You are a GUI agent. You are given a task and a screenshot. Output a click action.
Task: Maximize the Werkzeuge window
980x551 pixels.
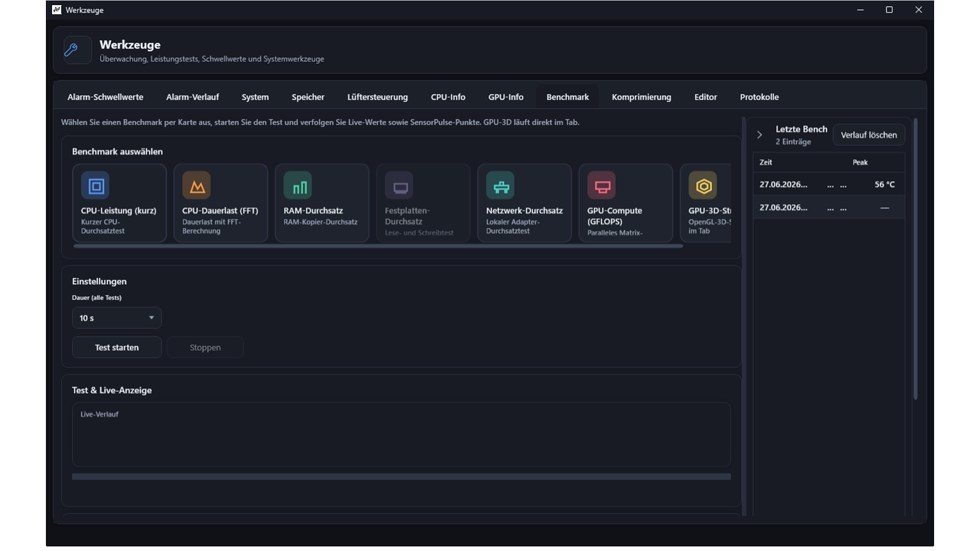coord(889,10)
